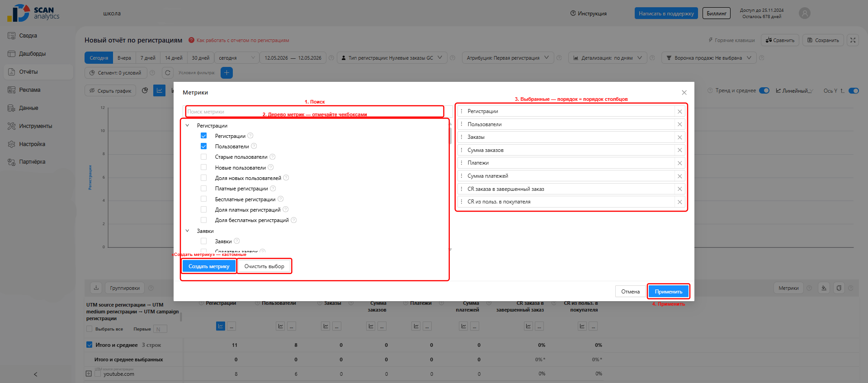Click the download icon left of Группировки
The image size is (868, 383).
[96, 288]
